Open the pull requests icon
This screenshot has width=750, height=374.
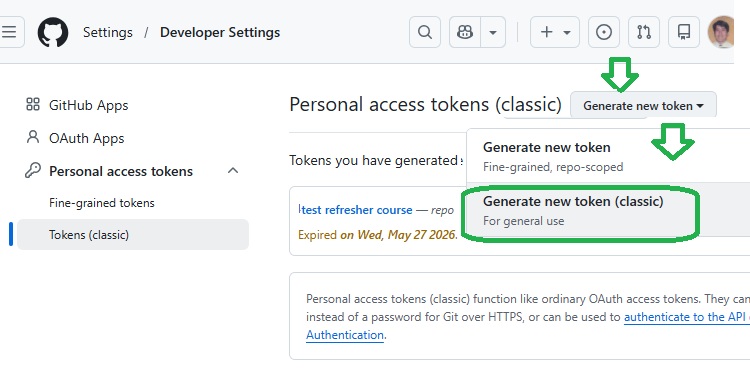click(644, 32)
